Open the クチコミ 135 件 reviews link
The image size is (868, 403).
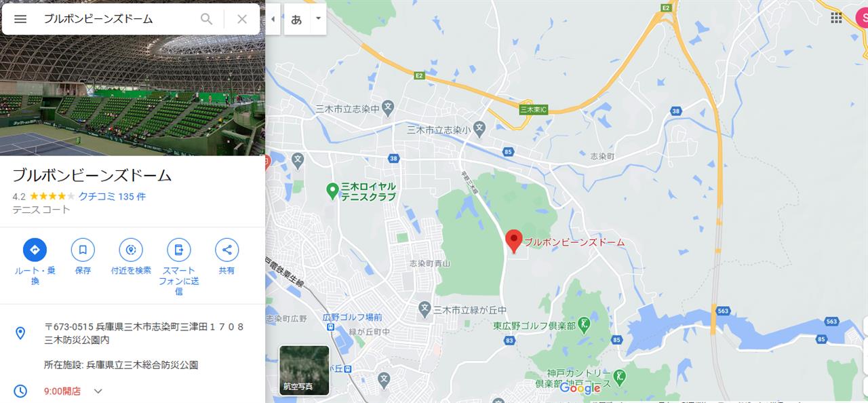click(112, 197)
